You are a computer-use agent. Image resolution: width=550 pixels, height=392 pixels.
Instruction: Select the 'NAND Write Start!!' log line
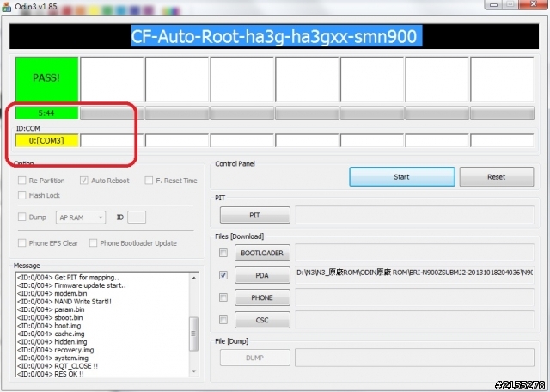click(64, 302)
